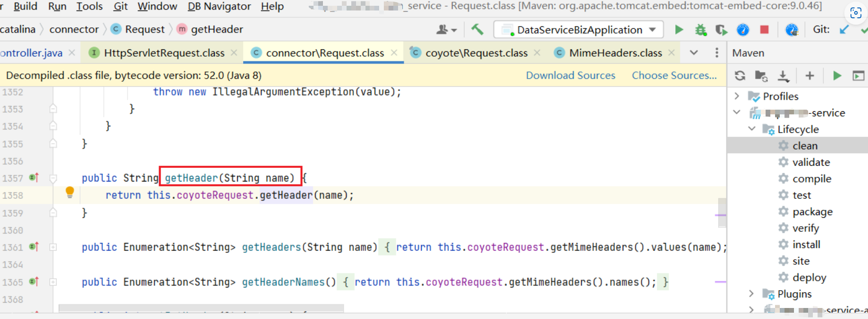Run the selected Maven build with the Maven panel play icon
The width and height of the screenshot is (868, 319).
(837, 76)
